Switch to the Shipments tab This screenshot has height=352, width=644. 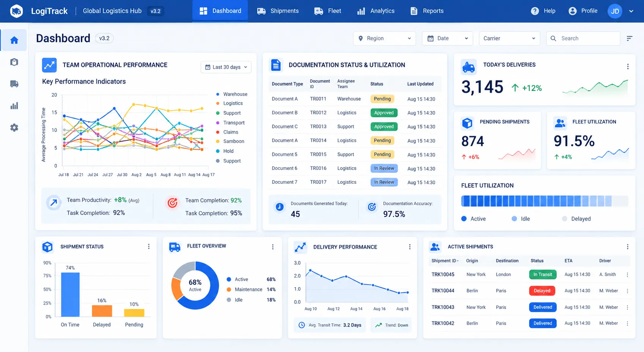pyautogui.click(x=278, y=11)
